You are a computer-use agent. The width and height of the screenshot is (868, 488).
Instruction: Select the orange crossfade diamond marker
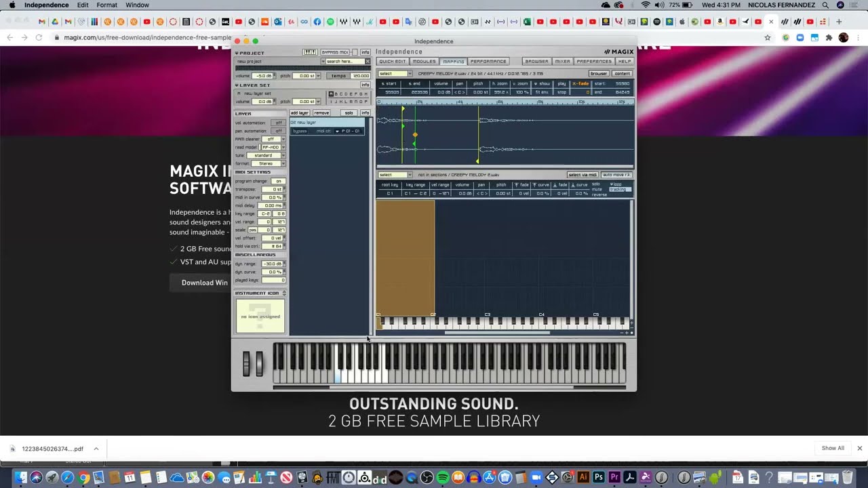pyautogui.click(x=415, y=135)
